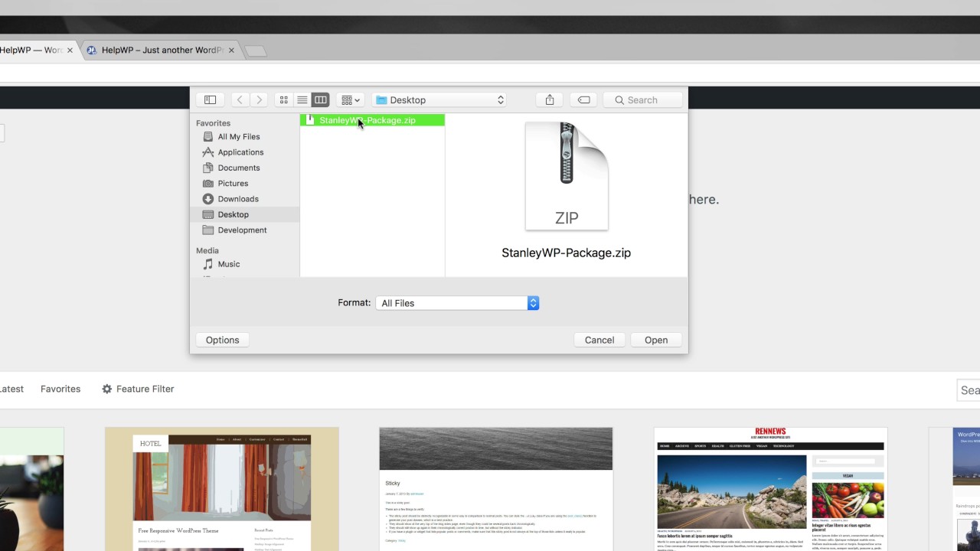
Task: Toggle the sidebar button in file dialog
Action: coord(210,99)
